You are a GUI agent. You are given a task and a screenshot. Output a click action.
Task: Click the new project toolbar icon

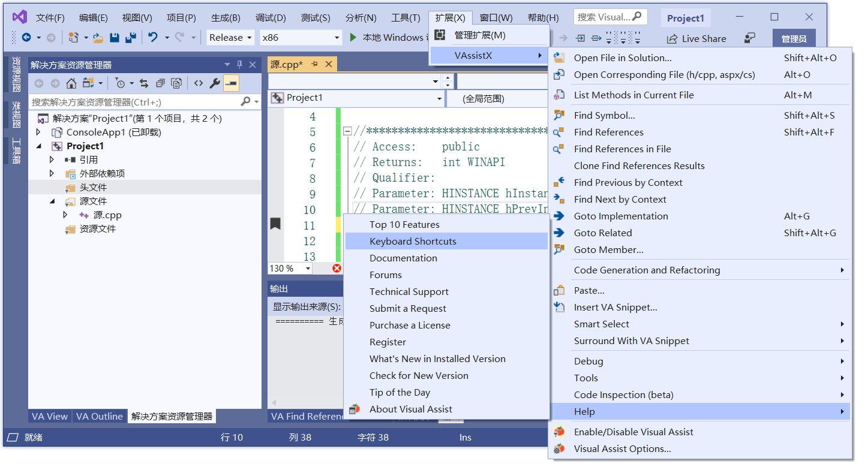click(73, 37)
